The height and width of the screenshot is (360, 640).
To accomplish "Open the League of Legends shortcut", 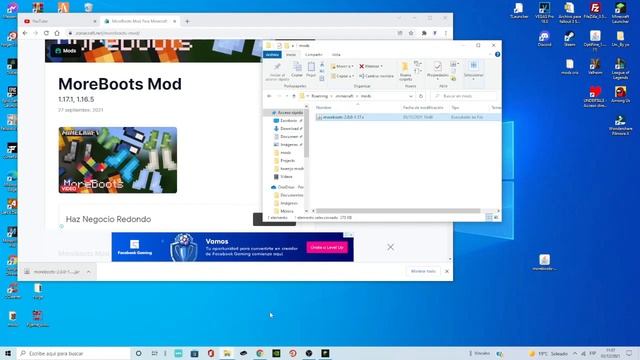I will tap(620, 68).
